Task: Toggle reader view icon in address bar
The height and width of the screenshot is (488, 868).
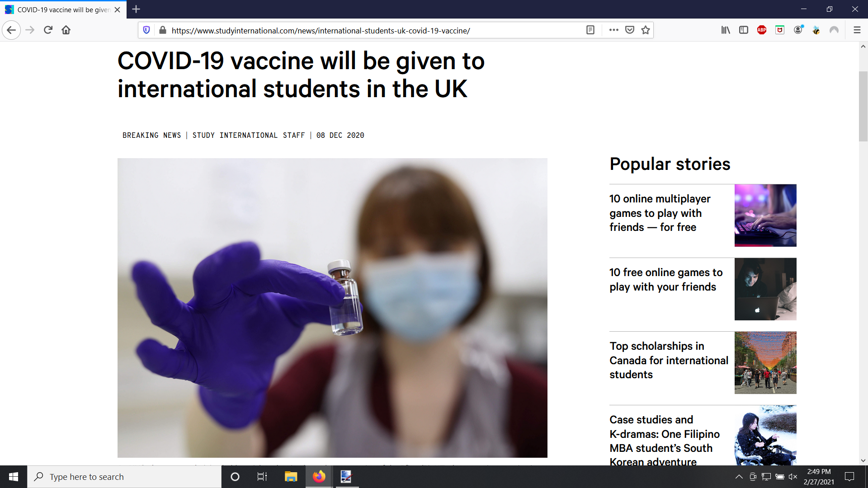Action: (590, 30)
